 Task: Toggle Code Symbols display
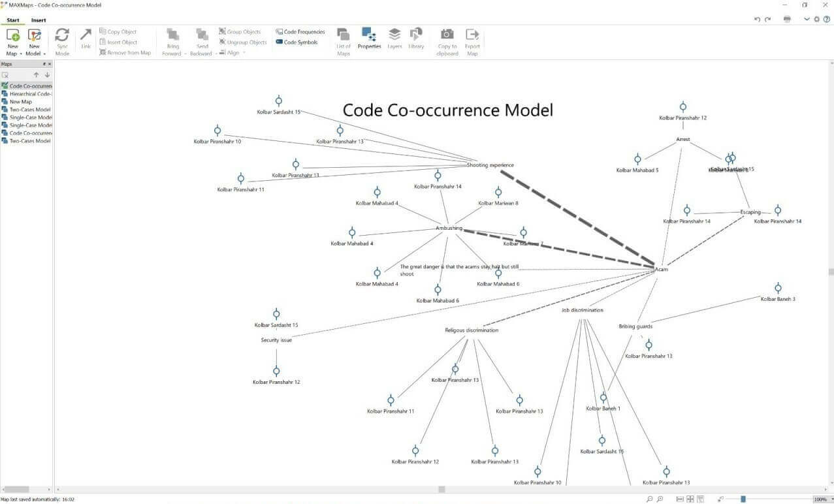(x=297, y=42)
